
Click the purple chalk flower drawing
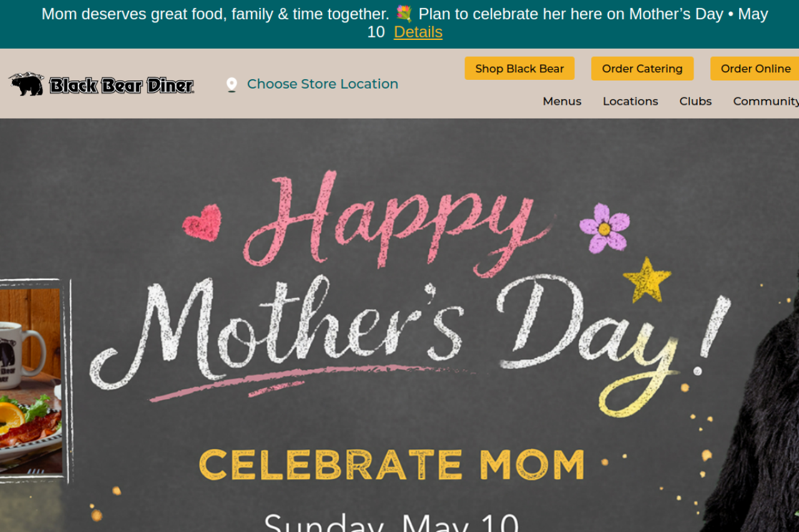(x=604, y=228)
